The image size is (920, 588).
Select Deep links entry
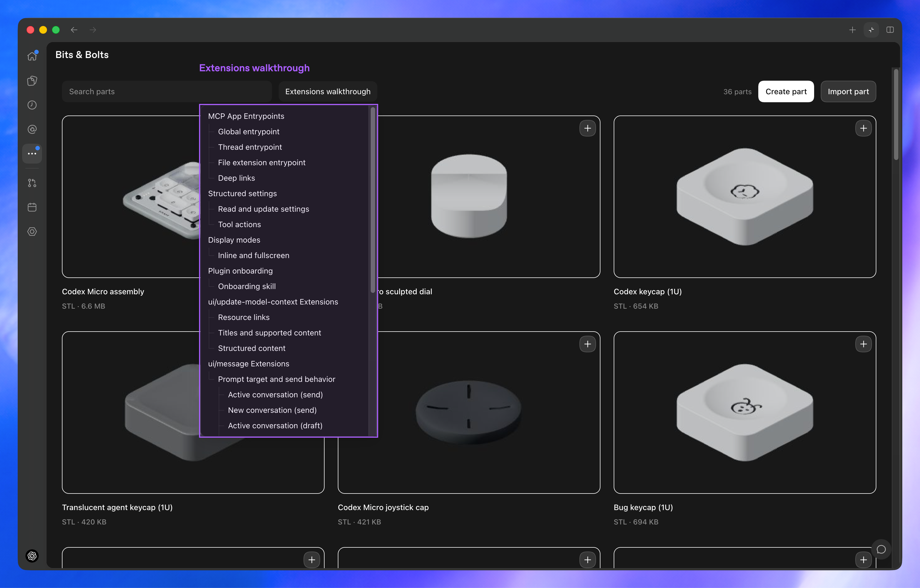click(x=236, y=178)
